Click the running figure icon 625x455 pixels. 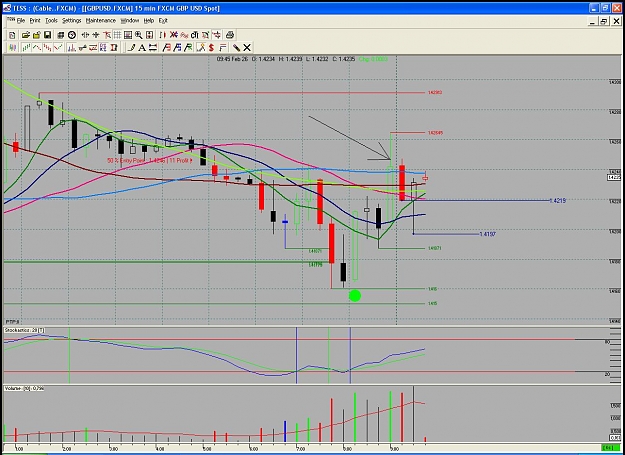(201, 48)
